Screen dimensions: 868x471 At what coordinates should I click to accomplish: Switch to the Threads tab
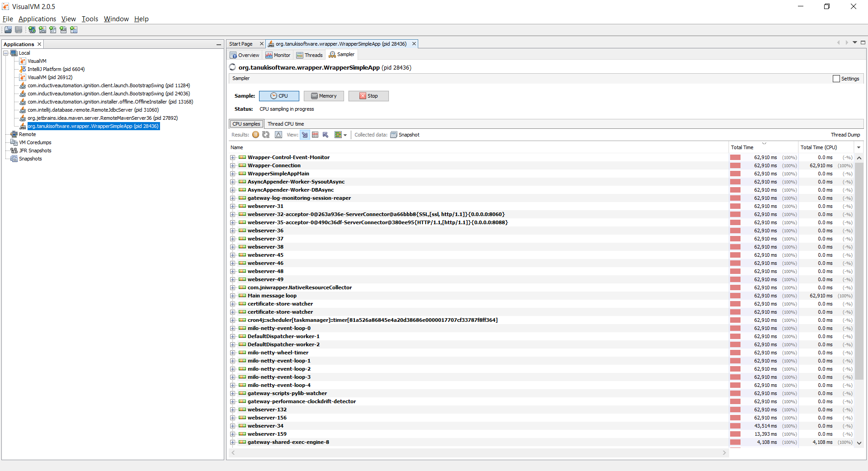click(x=310, y=55)
